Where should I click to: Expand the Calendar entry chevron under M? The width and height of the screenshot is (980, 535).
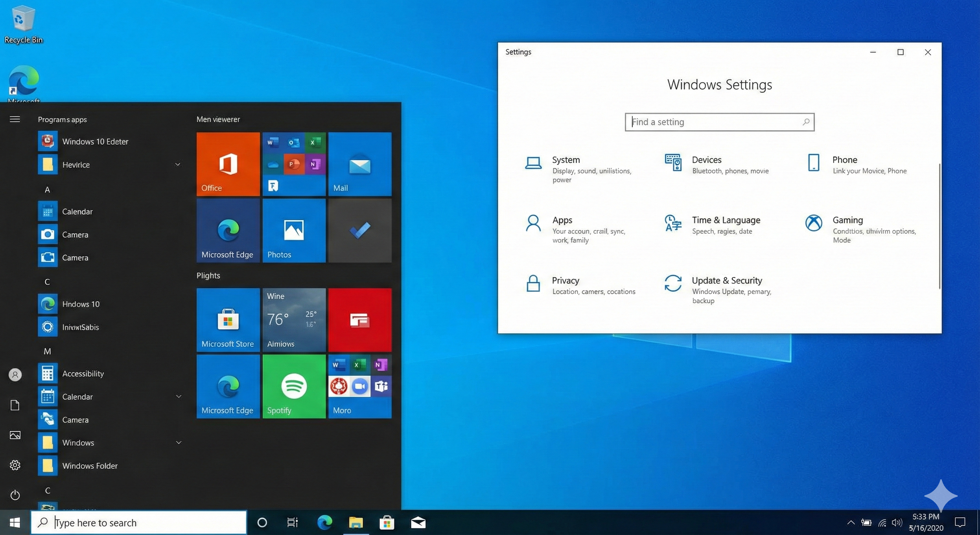[x=179, y=396]
